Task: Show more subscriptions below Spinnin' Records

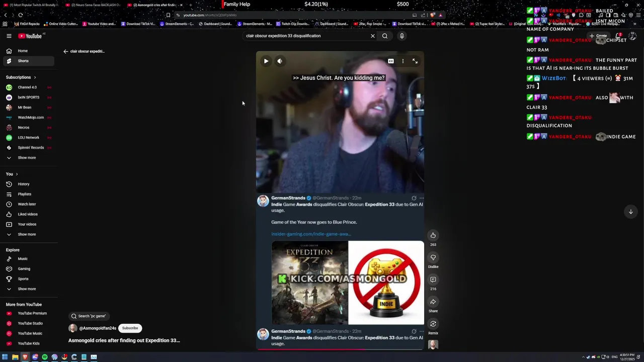Action: click(28, 157)
